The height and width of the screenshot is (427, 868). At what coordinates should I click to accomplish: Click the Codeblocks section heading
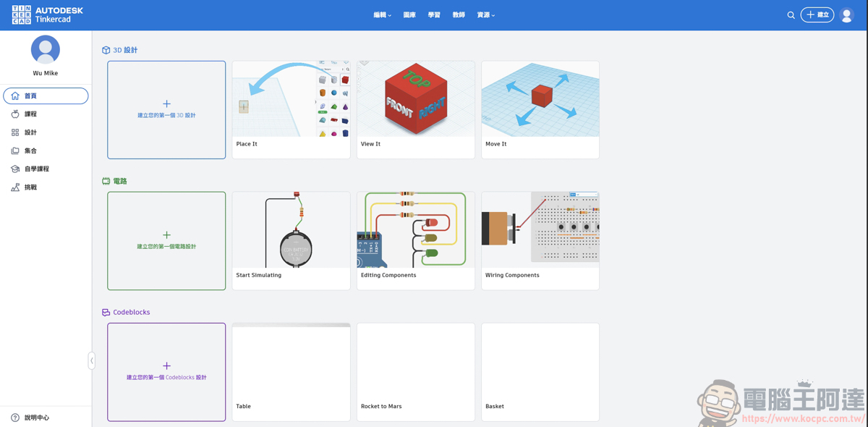coord(132,312)
